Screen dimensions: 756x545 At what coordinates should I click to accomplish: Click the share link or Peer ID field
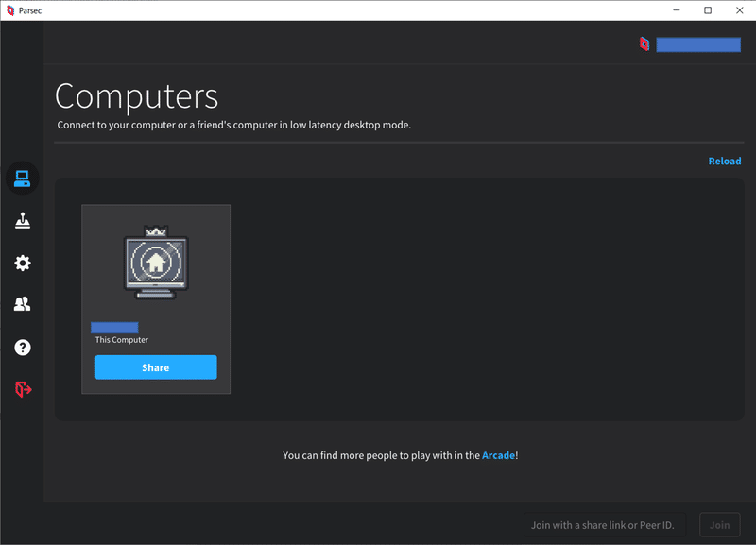click(605, 525)
